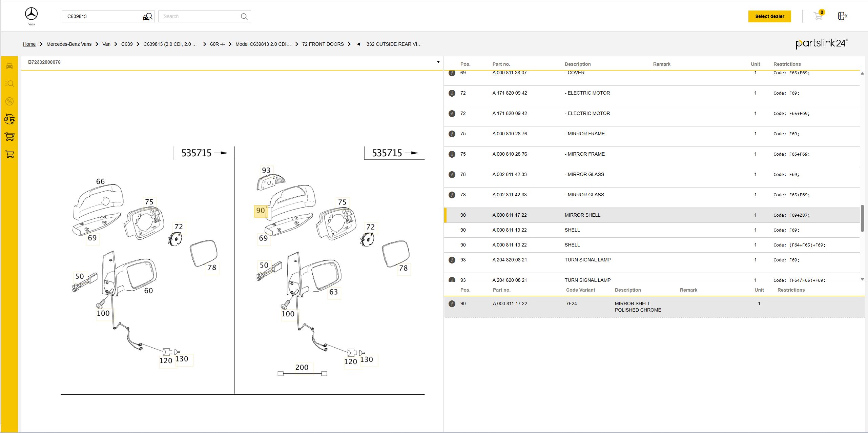
Task: Open the 72 FRONT DOORS breadcrumb
Action: (323, 44)
